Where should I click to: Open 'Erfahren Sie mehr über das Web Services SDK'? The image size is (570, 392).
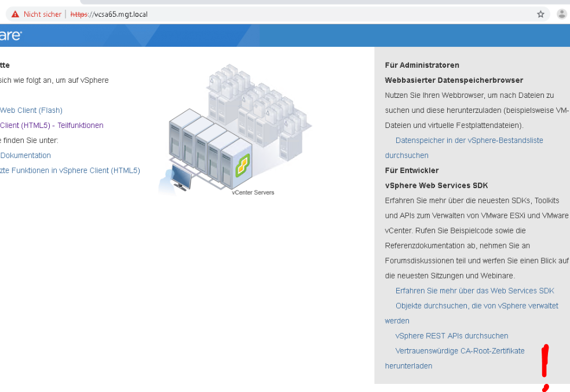click(475, 291)
